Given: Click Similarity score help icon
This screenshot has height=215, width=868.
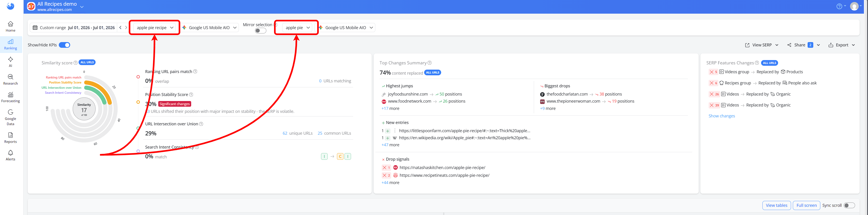Looking at the screenshot, I should [x=75, y=63].
